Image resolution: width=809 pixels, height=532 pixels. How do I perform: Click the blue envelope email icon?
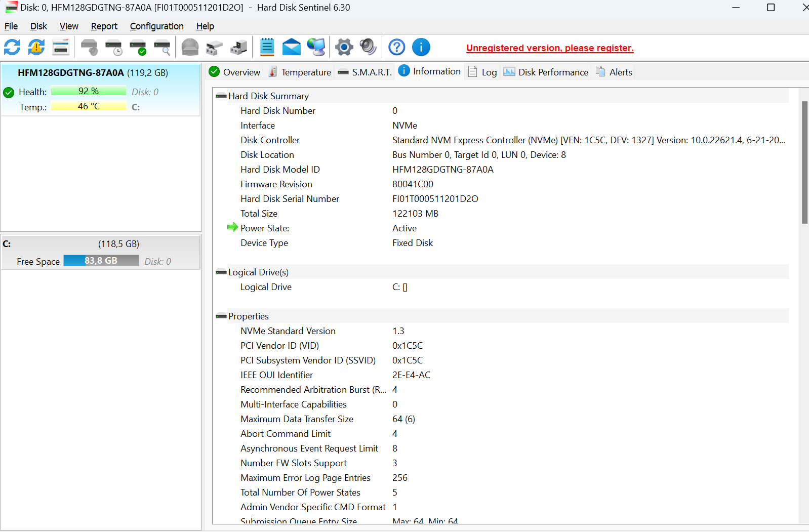[x=291, y=48]
